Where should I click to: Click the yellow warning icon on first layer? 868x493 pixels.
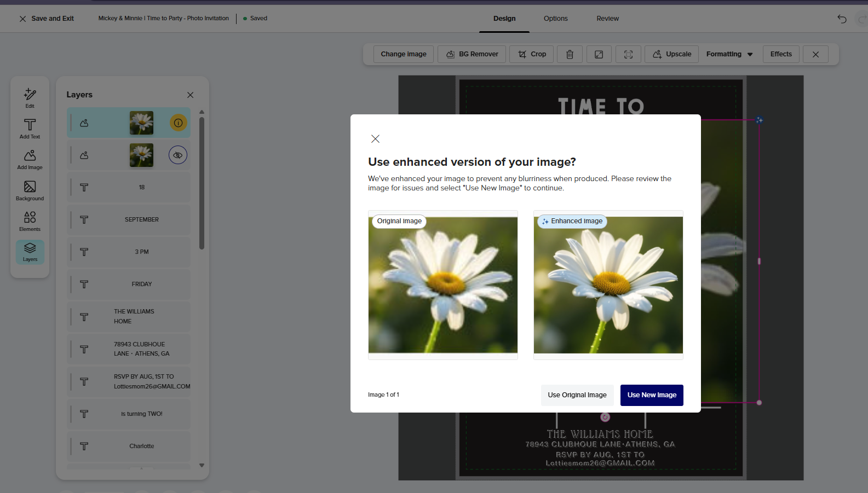coord(178,123)
